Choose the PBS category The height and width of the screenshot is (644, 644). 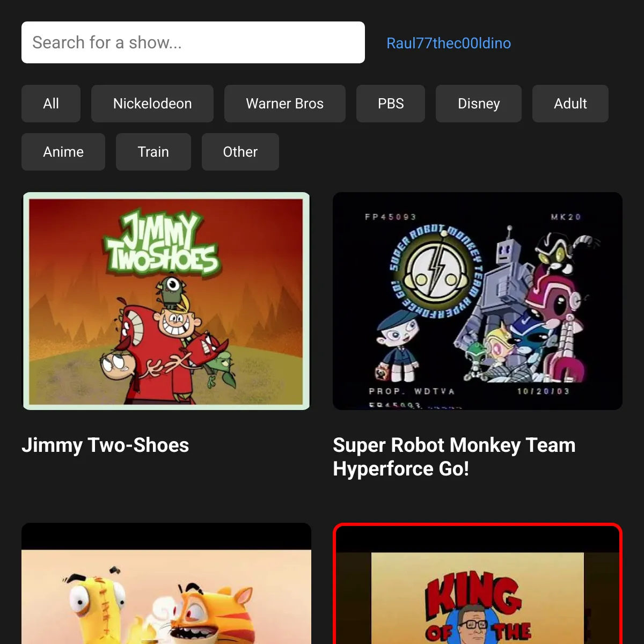[x=391, y=104]
